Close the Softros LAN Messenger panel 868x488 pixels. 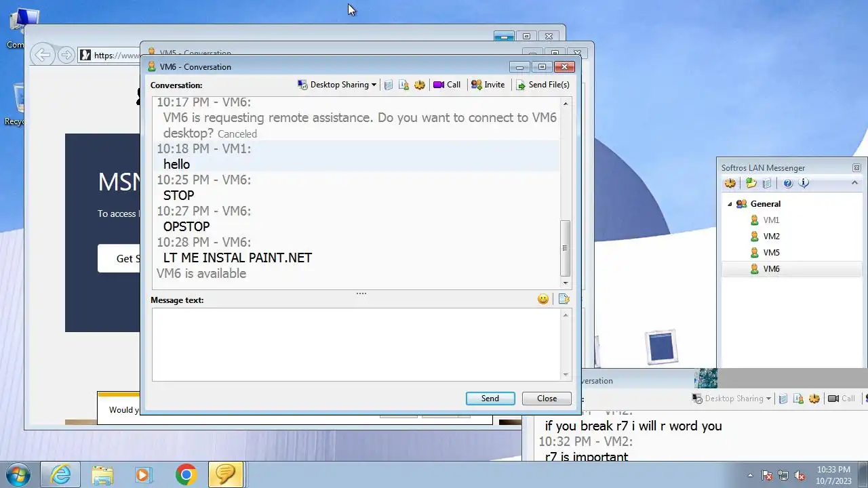[856, 167]
